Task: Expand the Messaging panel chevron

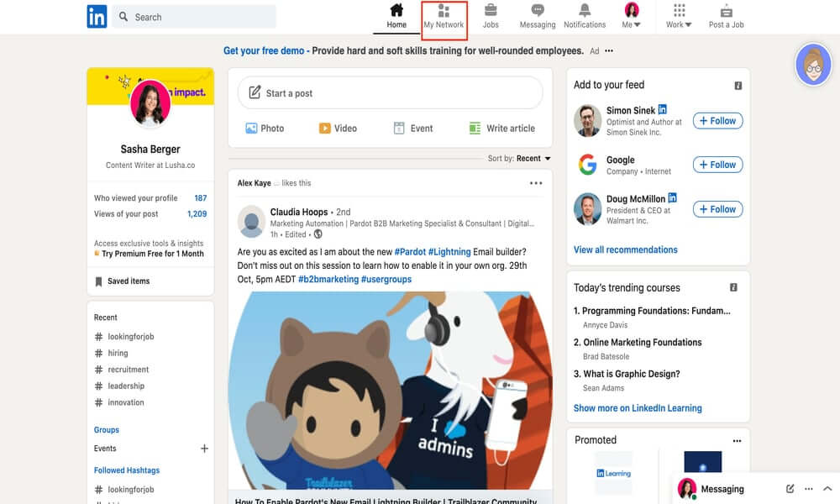Action: (827, 489)
